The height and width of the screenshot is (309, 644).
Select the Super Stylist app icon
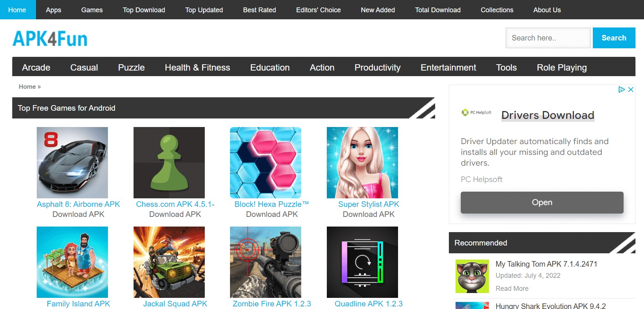[362, 162]
